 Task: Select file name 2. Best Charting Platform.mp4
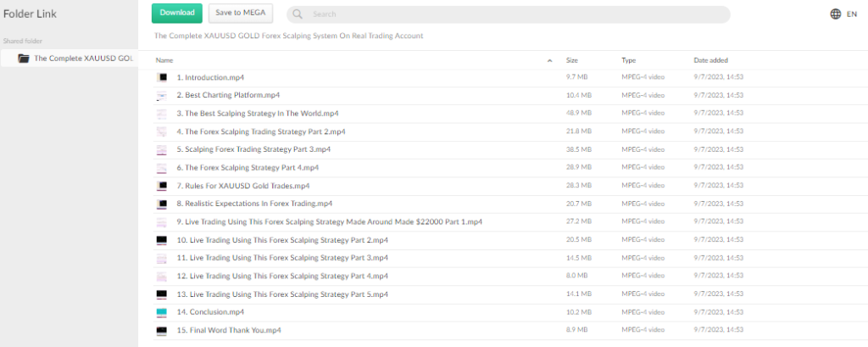(228, 95)
